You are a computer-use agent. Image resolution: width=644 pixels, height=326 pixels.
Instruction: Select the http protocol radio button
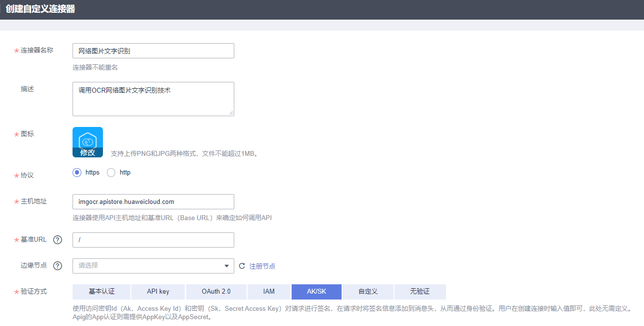point(111,173)
